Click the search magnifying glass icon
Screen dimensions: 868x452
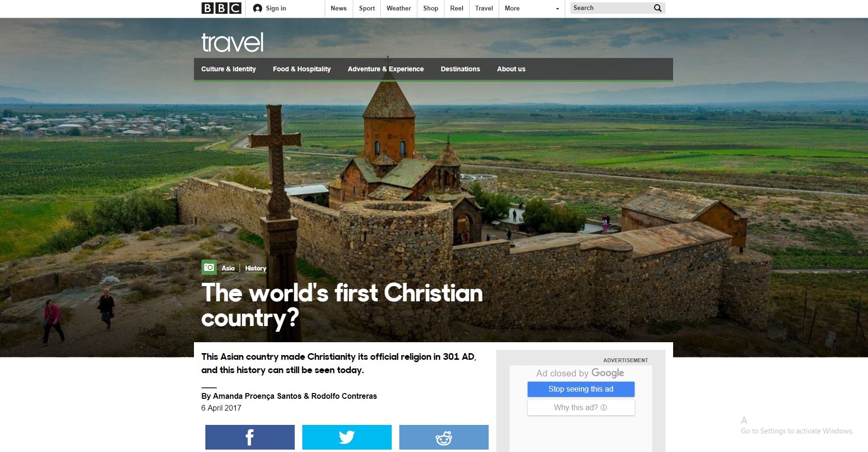click(658, 8)
